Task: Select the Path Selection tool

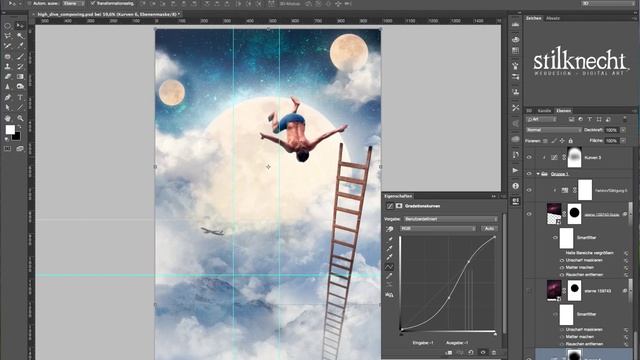Action: pos(8,107)
